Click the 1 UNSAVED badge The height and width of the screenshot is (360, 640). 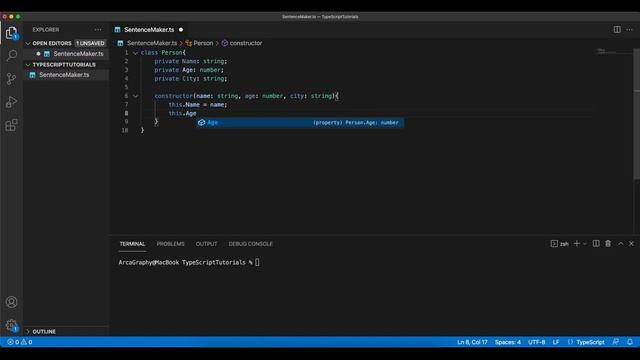[x=90, y=43]
